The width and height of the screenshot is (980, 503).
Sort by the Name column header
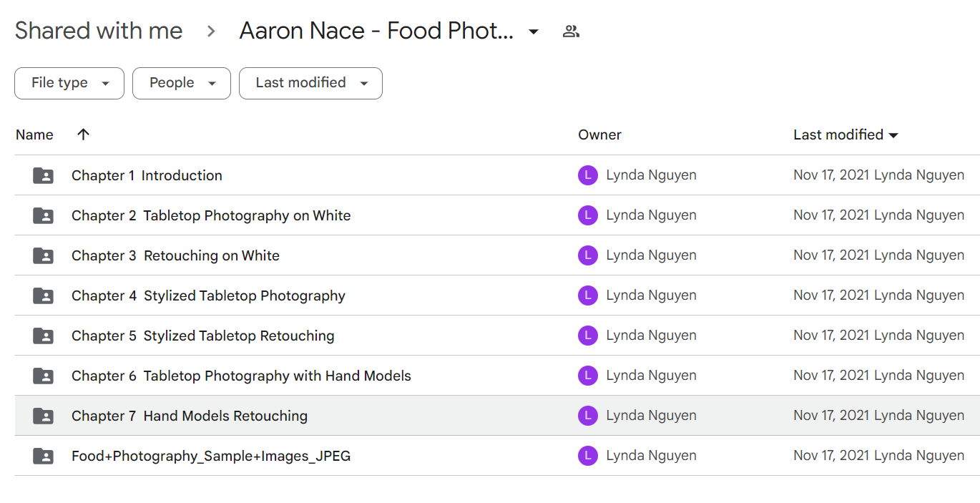(x=34, y=135)
